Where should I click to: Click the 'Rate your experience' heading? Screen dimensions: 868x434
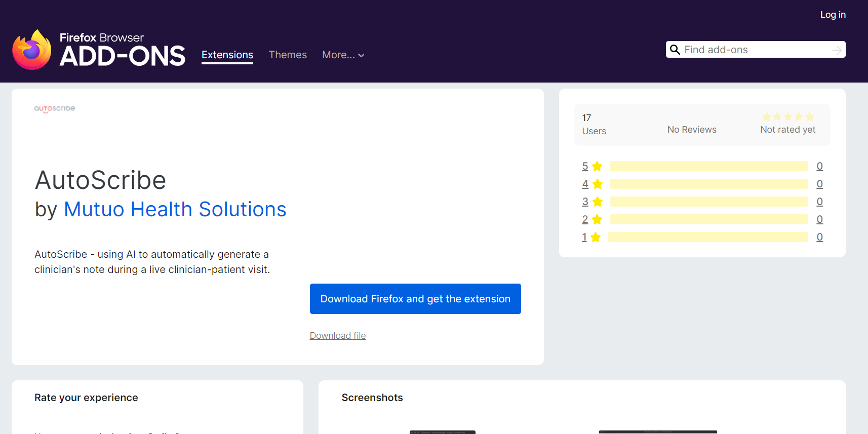click(86, 398)
